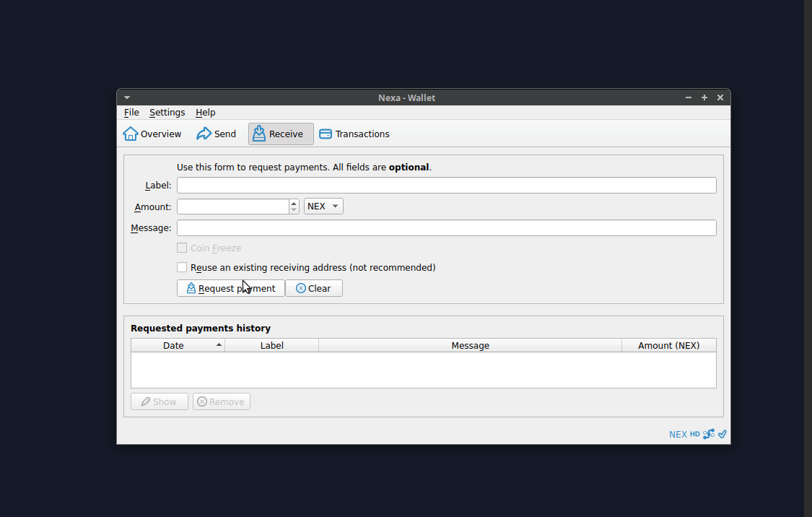Click the Show button
The width and height of the screenshot is (812, 517).
(160, 402)
